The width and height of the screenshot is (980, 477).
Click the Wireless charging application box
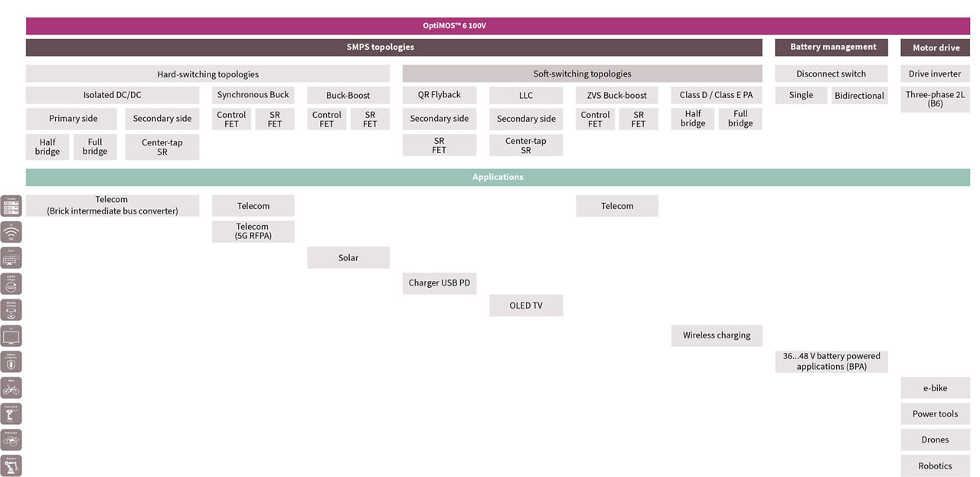click(x=717, y=335)
